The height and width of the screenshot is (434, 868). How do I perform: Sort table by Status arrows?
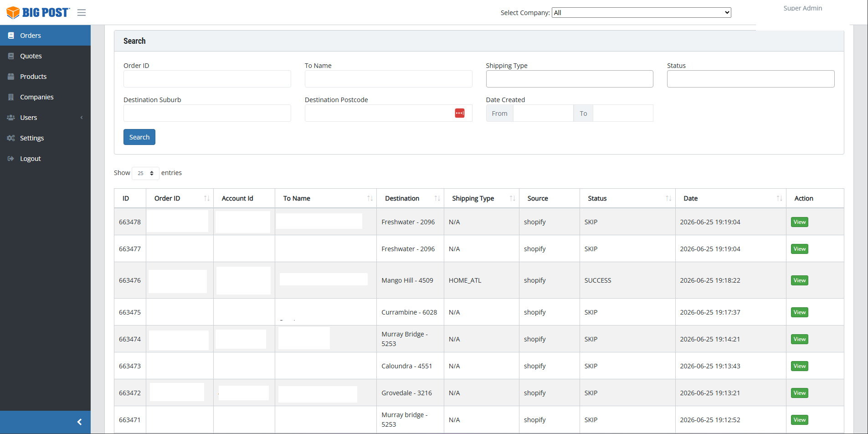pos(668,198)
